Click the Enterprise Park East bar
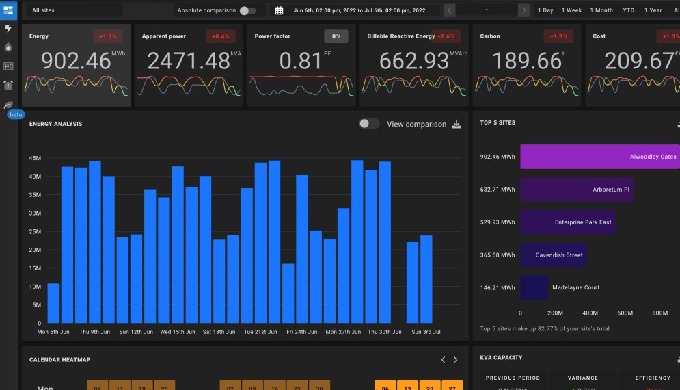Image resolution: width=680 pixels, height=390 pixels. [567, 222]
